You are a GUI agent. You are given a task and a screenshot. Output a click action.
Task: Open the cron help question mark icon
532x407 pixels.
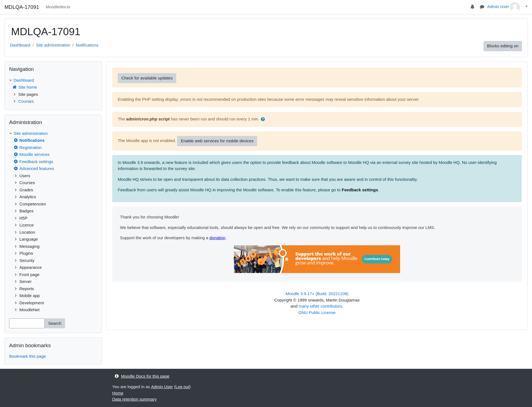point(263,119)
